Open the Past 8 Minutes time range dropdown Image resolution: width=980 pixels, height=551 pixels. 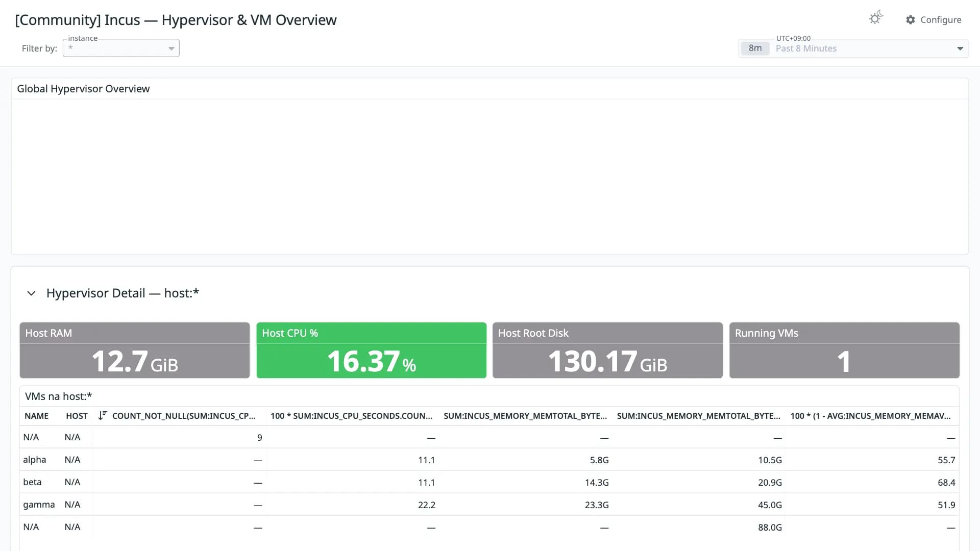coord(853,48)
